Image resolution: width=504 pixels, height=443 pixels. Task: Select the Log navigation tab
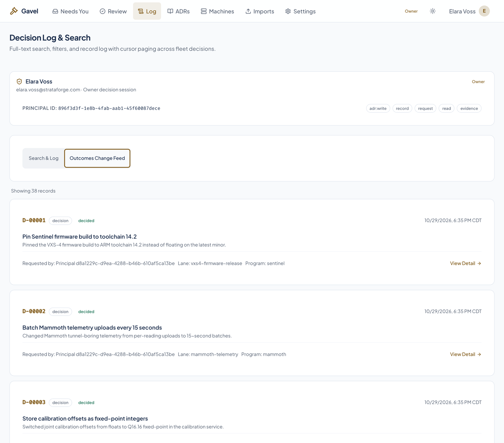(x=147, y=11)
